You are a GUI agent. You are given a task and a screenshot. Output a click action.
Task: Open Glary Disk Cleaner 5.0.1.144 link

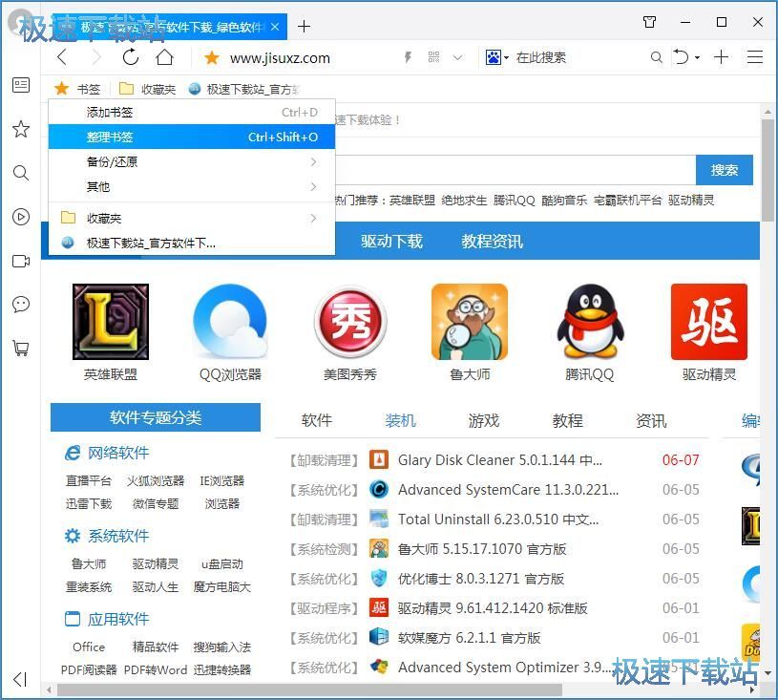(x=500, y=459)
